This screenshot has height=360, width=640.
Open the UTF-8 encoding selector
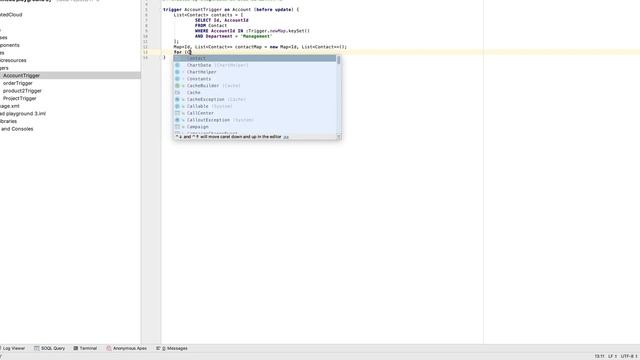click(629, 356)
